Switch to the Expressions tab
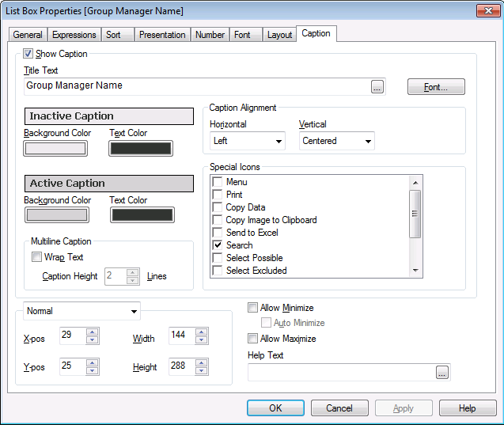This screenshot has height=436, width=504. click(x=74, y=35)
